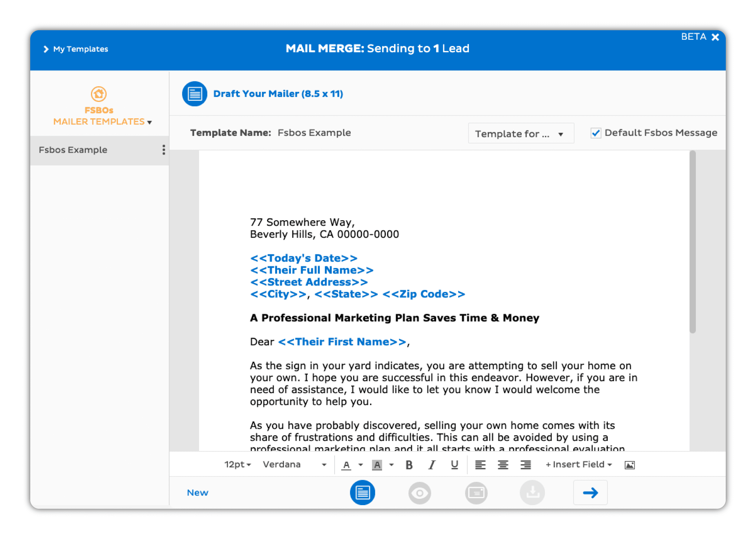Insert an image with the picture icon
The width and height of the screenshot is (756, 539).
630,465
